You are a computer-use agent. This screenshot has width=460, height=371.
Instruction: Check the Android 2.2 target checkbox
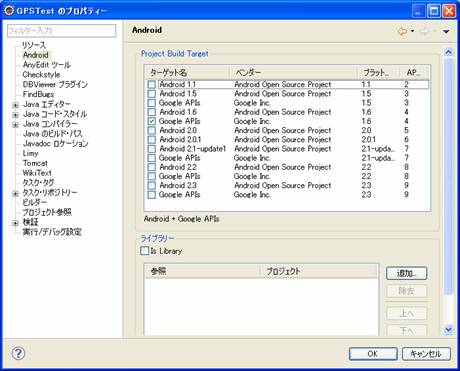click(152, 167)
